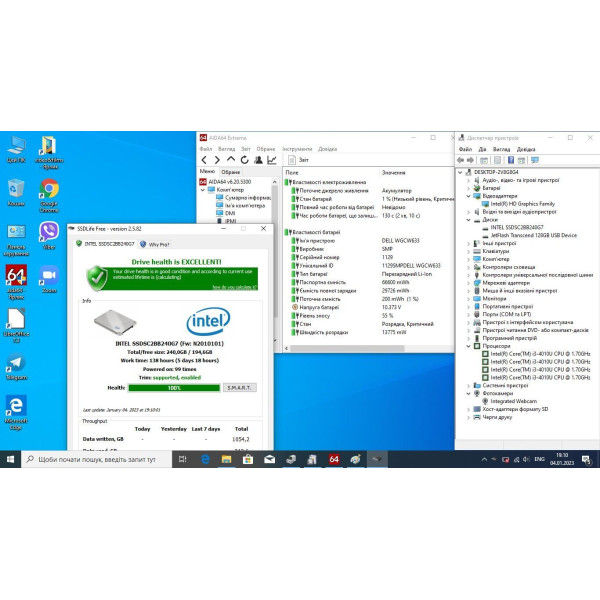The width and height of the screenshot is (600, 600).
Task: Collapse DESKTOP root node in Device Manager
Action: point(460,172)
